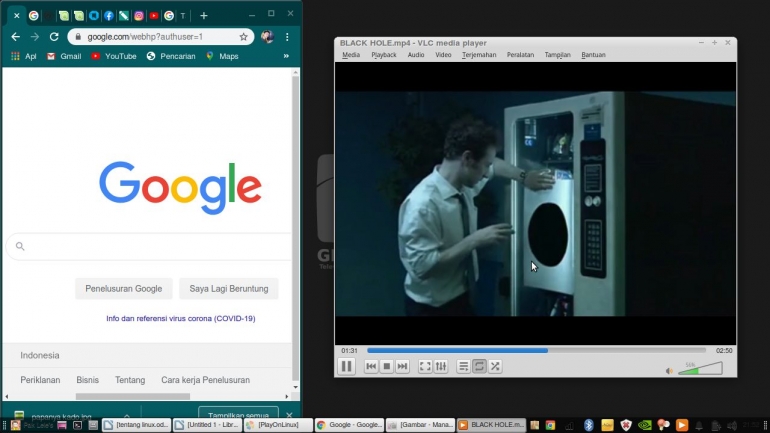The image size is (770, 433).
Task: Adjust the VLC volume slider
Action: point(700,368)
